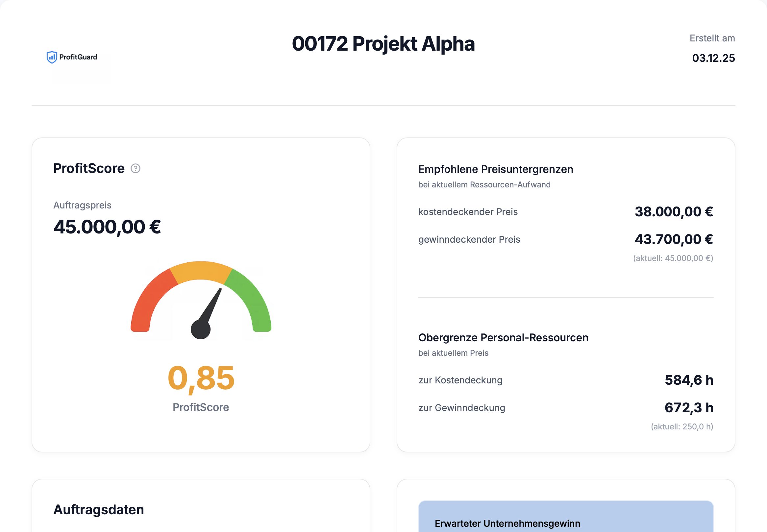Click the Auftragspreis value 45.000,00 €
The image size is (767, 532).
[107, 227]
